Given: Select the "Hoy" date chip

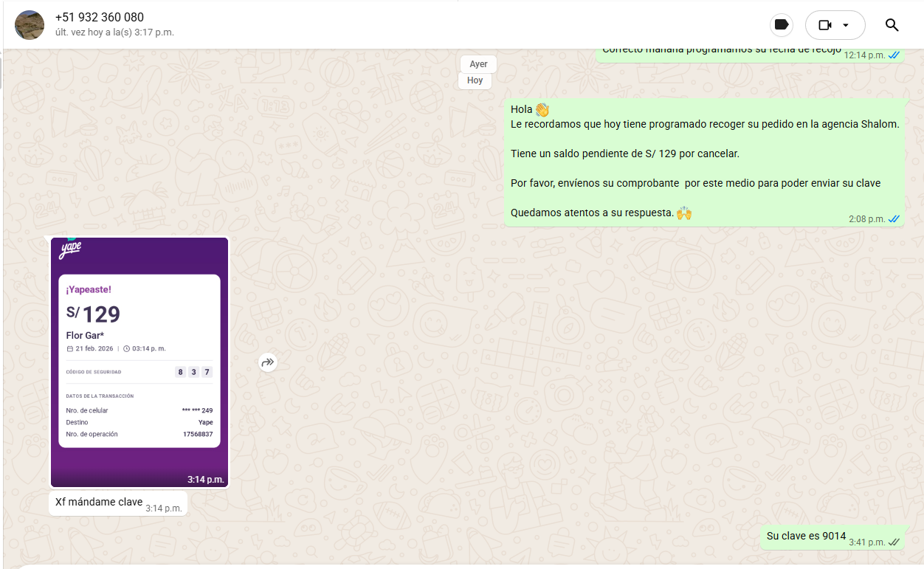Looking at the screenshot, I should 475,80.
